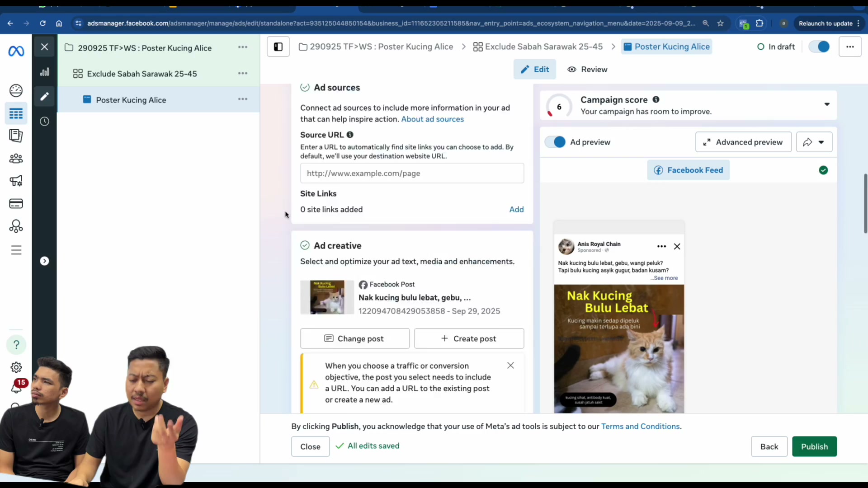The width and height of the screenshot is (868, 488).
Task: Switch to the Review tab
Action: pyautogui.click(x=587, y=69)
